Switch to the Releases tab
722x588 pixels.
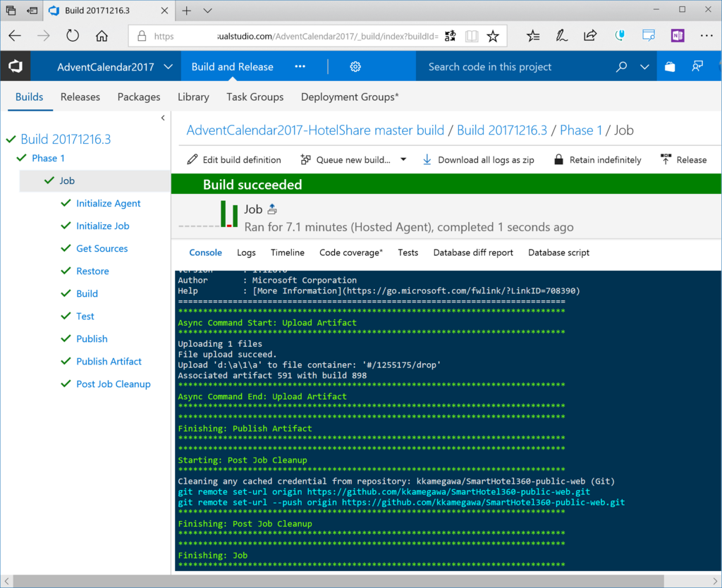pyautogui.click(x=80, y=97)
